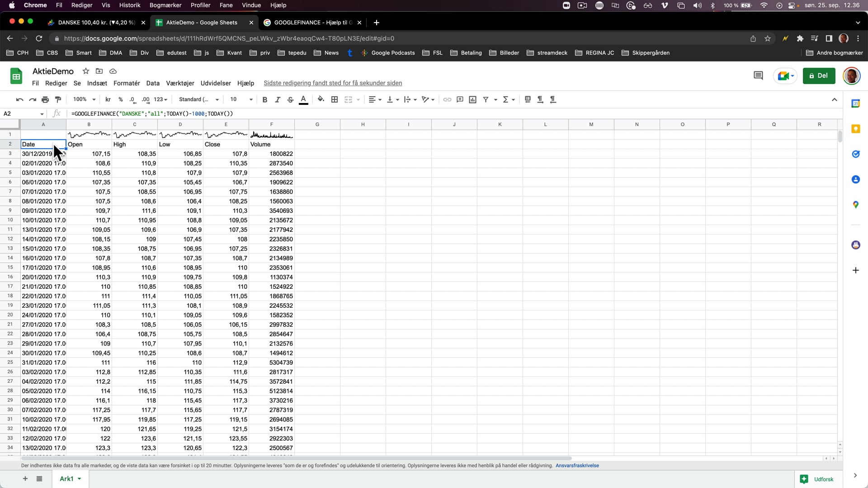Star the AktieDemo document
The image size is (868, 488).
(86, 71)
